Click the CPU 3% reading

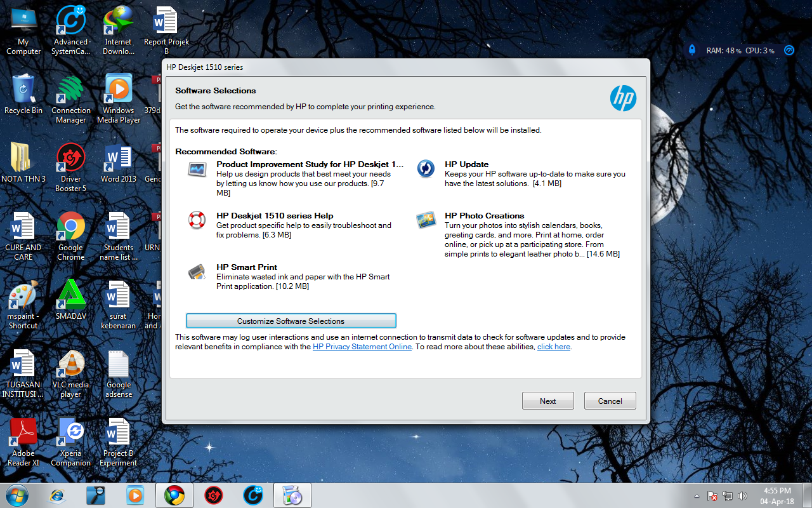(759, 50)
